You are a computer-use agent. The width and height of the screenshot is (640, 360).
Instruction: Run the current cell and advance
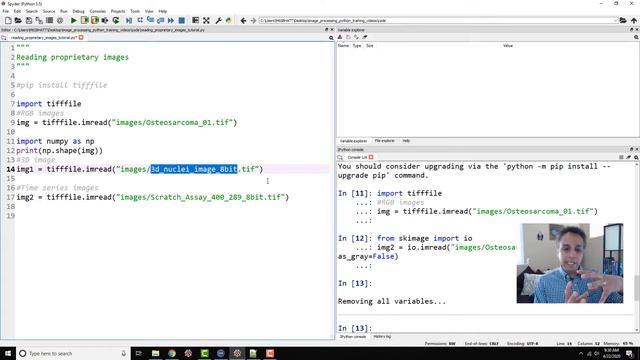pyautogui.click(x=95, y=20)
